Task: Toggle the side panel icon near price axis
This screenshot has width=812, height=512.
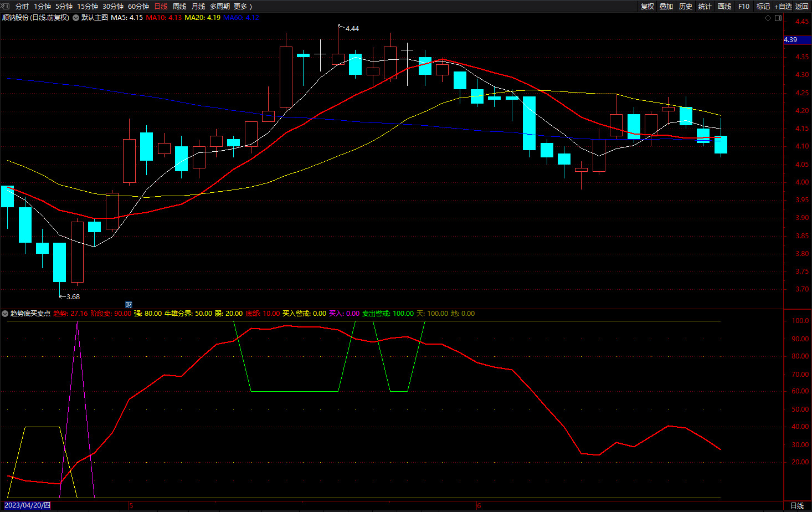Action: [x=778, y=18]
